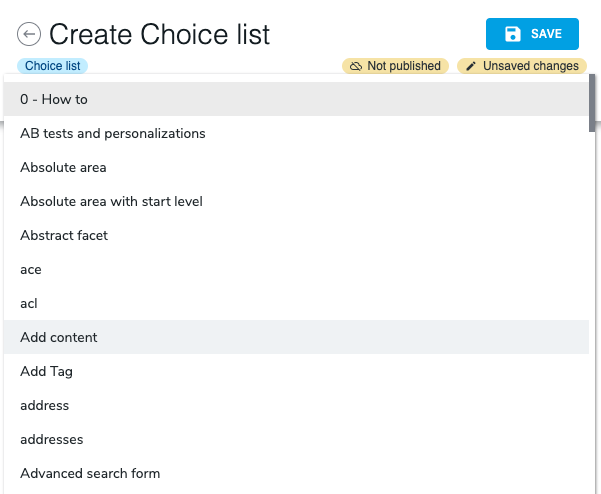
Task: Select 'AB tests and personalizations' option
Action: [x=296, y=133]
